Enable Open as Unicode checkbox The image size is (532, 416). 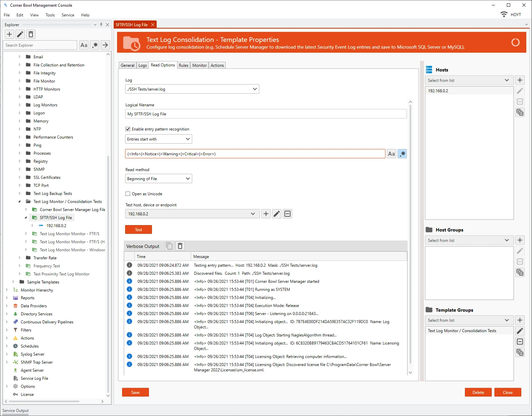pyautogui.click(x=128, y=194)
